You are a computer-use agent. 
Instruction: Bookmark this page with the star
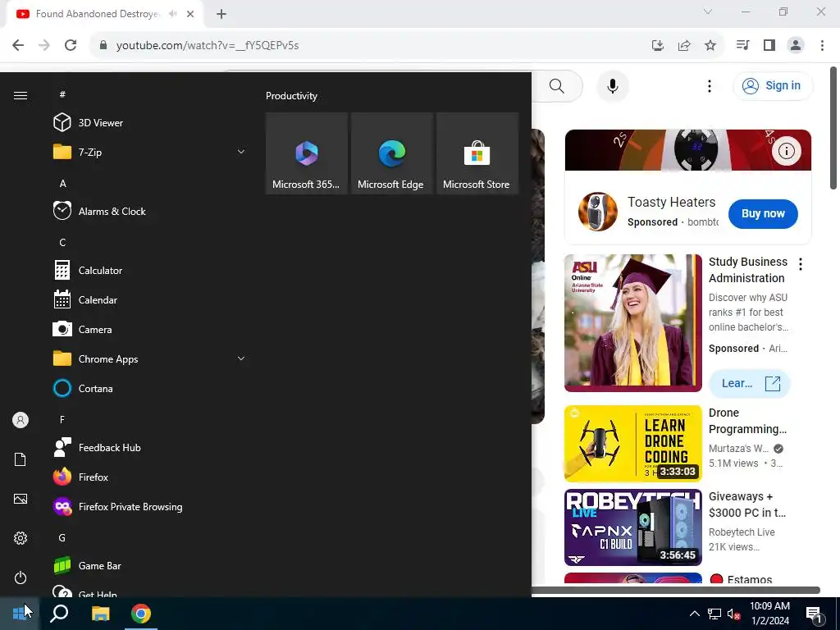(710, 45)
